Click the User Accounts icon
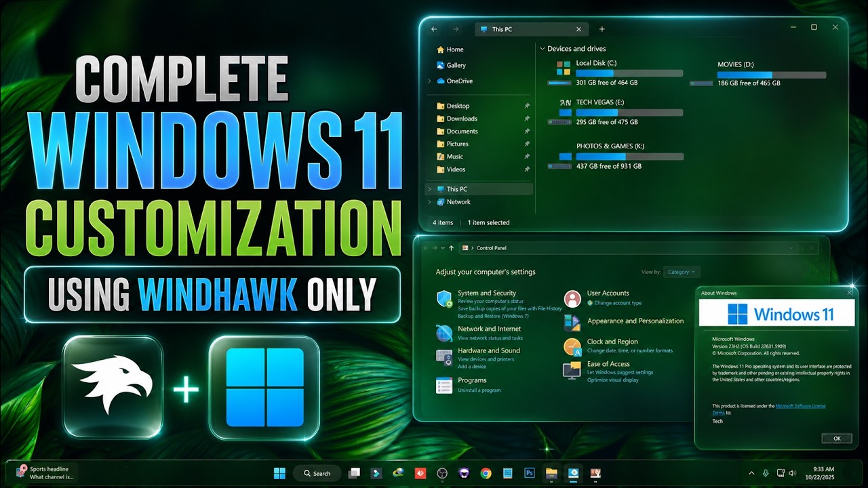Image resolution: width=868 pixels, height=488 pixels. [573, 298]
